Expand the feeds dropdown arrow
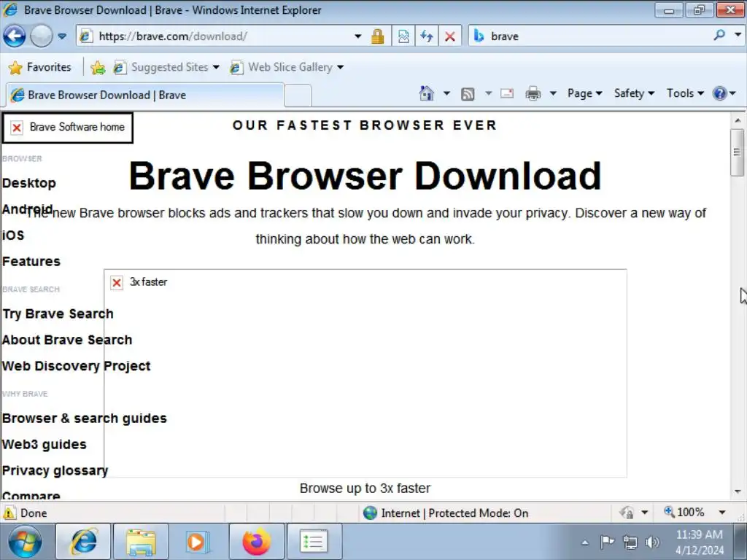 pos(488,93)
